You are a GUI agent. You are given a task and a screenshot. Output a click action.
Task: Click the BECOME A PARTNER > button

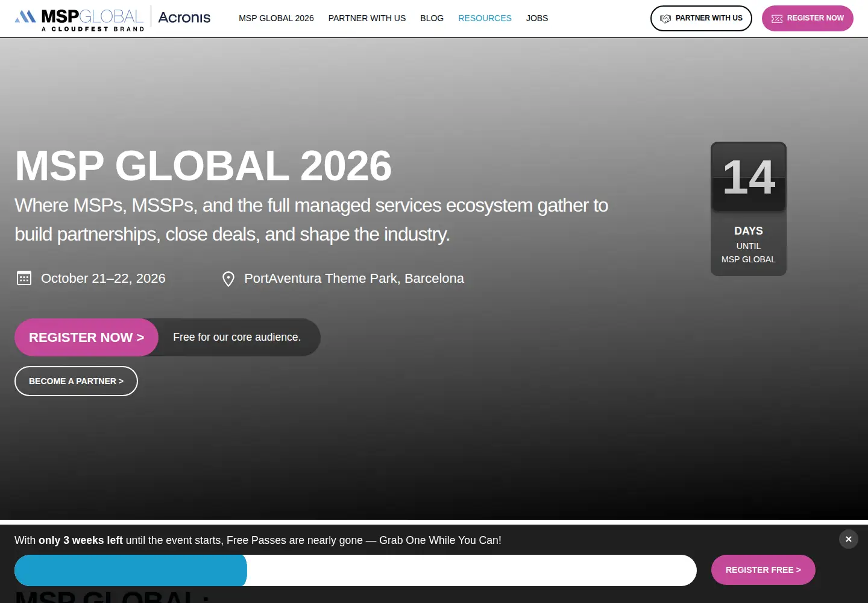click(76, 381)
